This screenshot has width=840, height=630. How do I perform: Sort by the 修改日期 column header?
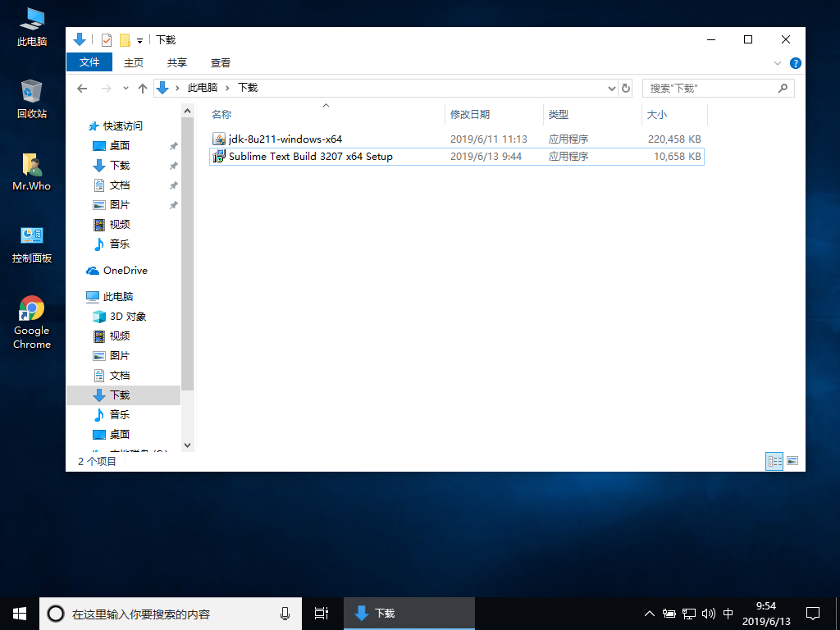click(494, 114)
